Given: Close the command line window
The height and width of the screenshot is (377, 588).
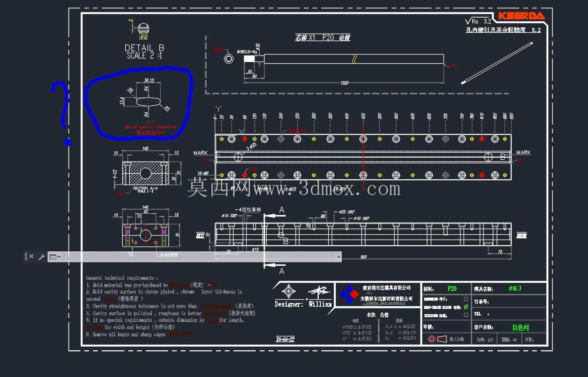Looking at the screenshot, I should click(31, 257).
